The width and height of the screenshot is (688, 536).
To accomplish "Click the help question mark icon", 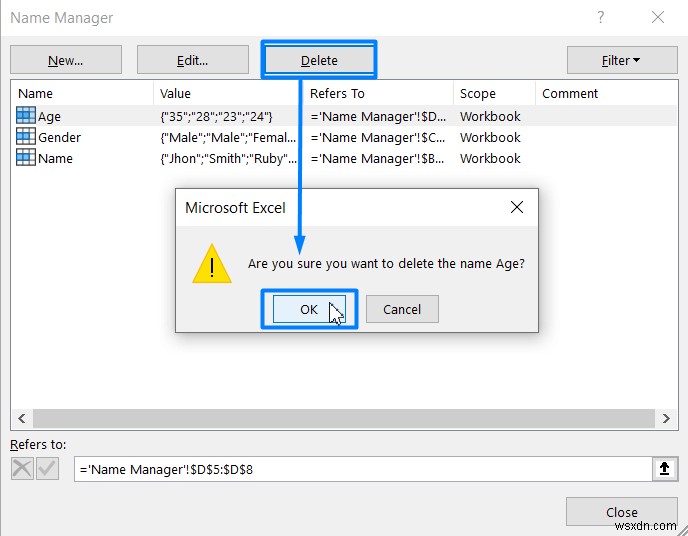I will coord(601,18).
